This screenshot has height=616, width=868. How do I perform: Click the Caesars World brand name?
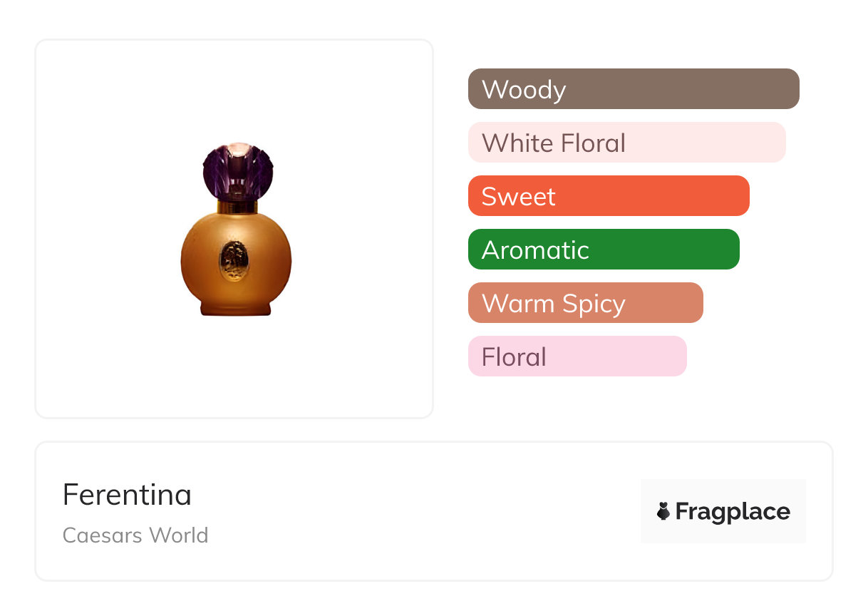pyautogui.click(x=135, y=535)
